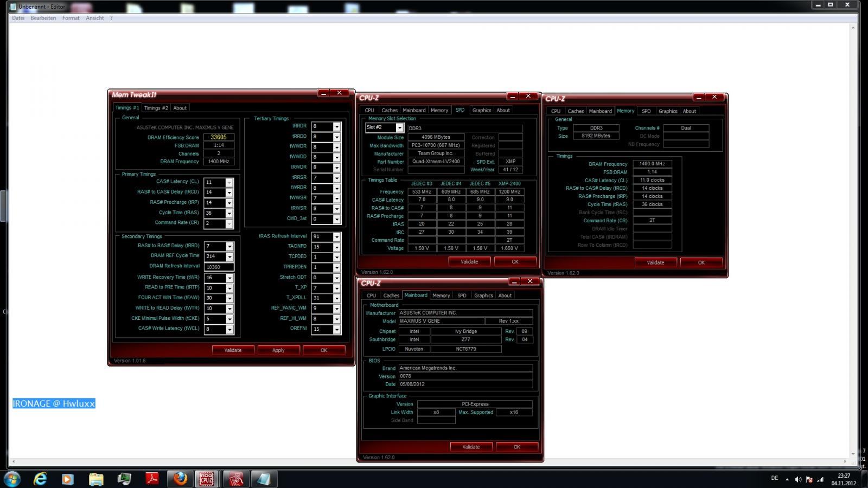This screenshot has width=868, height=488.
Task: Click the Editor horizontal scrollbar track
Action: coord(430,461)
